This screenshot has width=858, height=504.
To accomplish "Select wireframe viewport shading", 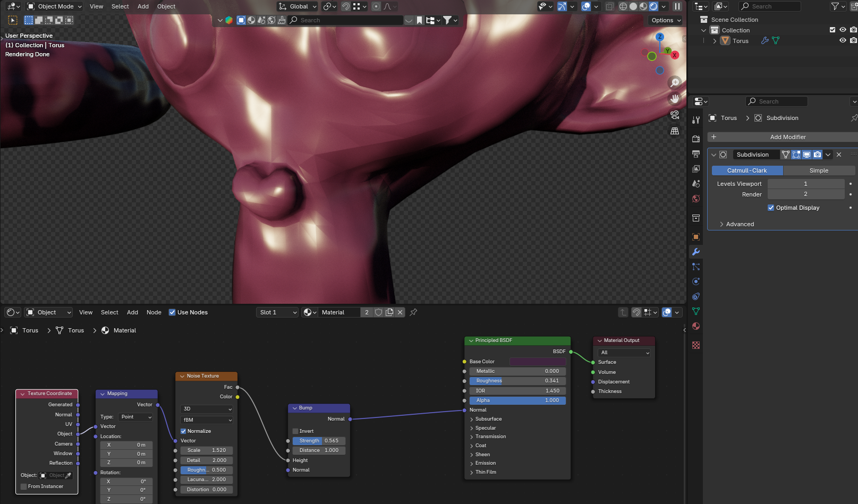I will 623,6.
